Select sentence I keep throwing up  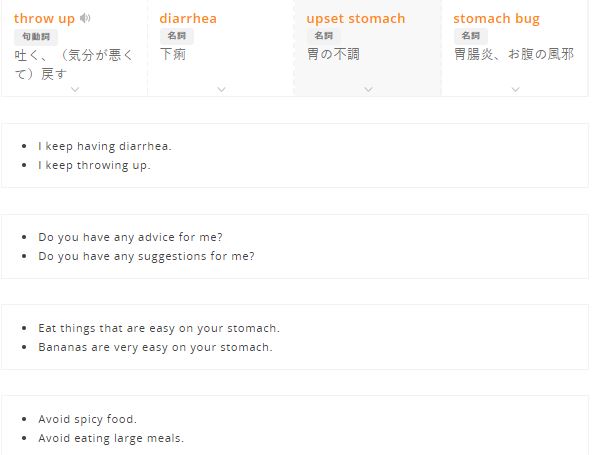pos(94,165)
